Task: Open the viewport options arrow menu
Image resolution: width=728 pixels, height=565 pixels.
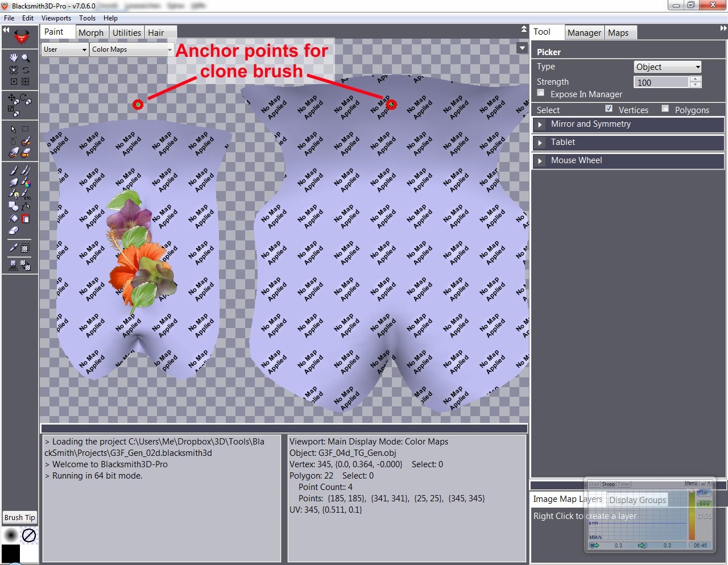Action: pos(522,48)
